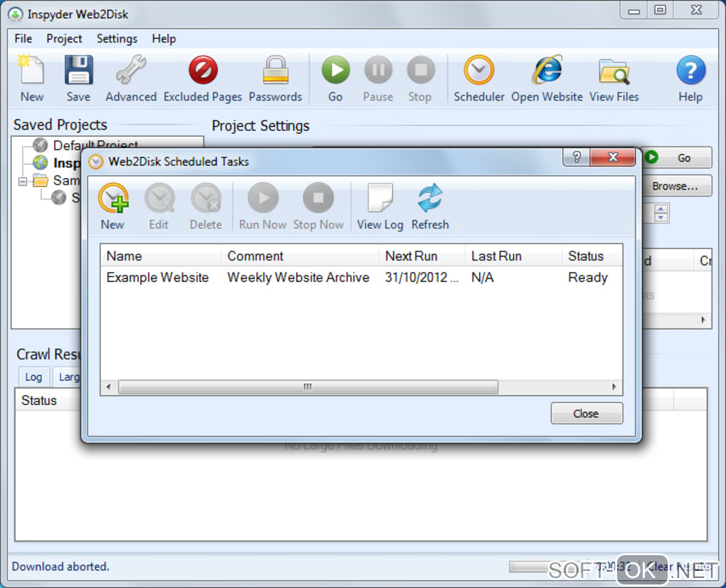Select the bold Insp project in tree
The width and height of the screenshot is (726, 588).
67,163
